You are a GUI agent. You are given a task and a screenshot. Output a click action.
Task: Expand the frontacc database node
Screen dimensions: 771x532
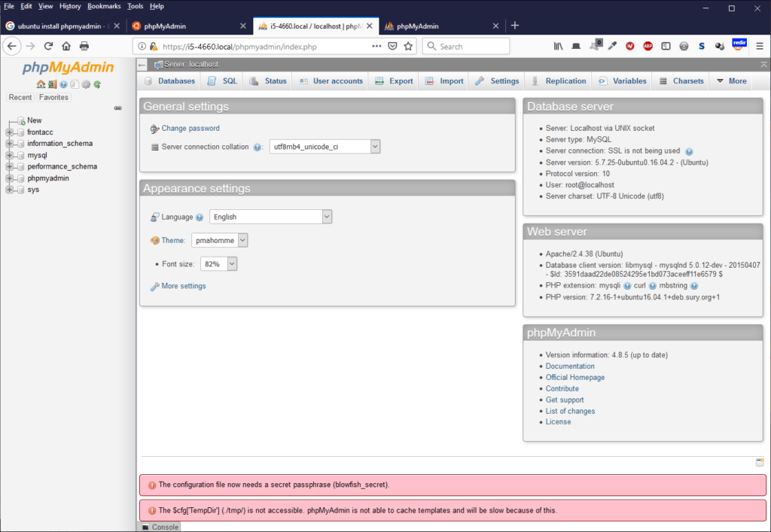pos(9,132)
